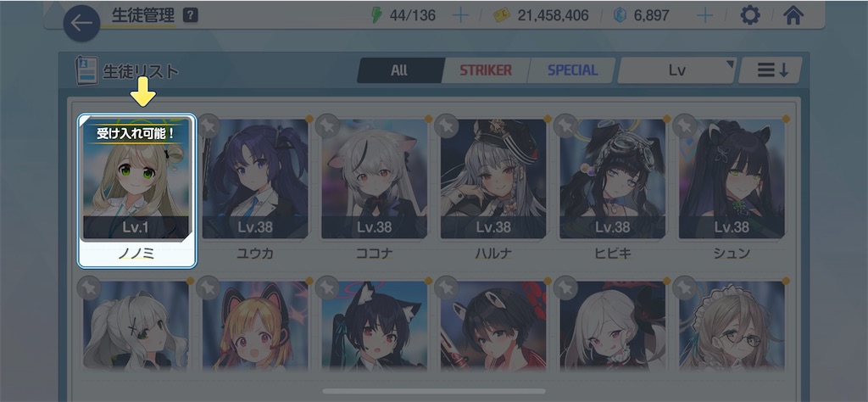Add energy with the plus icon
The width and height of the screenshot is (868, 402).
point(460,15)
